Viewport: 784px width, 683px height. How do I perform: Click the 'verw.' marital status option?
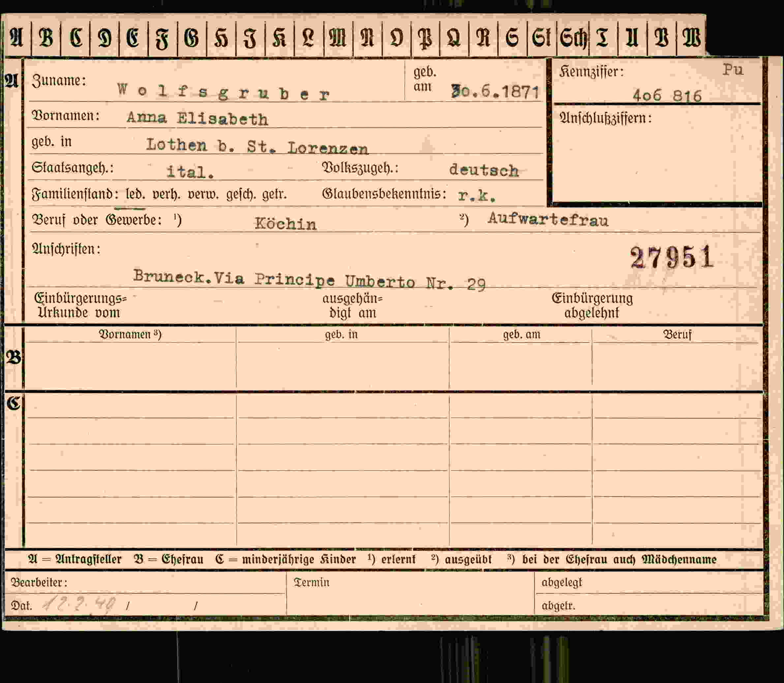coord(203,195)
